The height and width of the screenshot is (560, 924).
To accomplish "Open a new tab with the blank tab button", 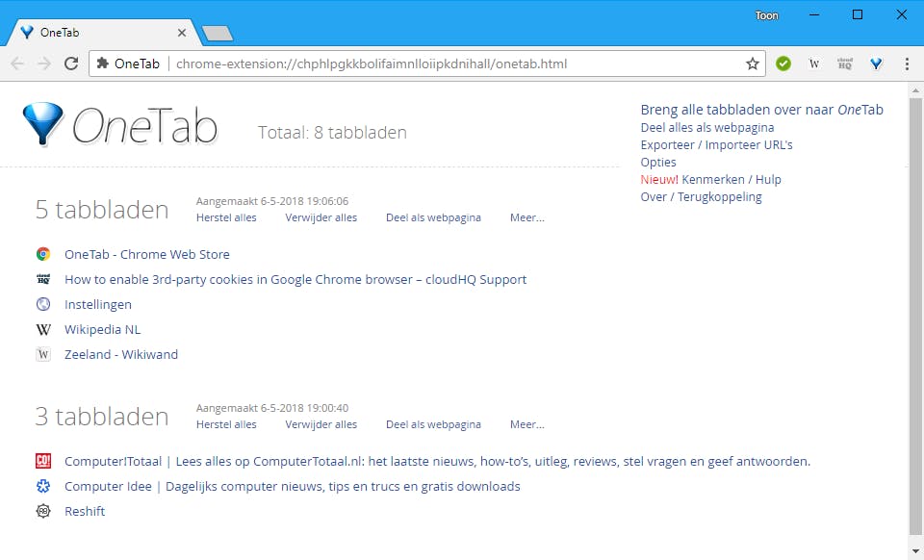I will [x=218, y=34].
